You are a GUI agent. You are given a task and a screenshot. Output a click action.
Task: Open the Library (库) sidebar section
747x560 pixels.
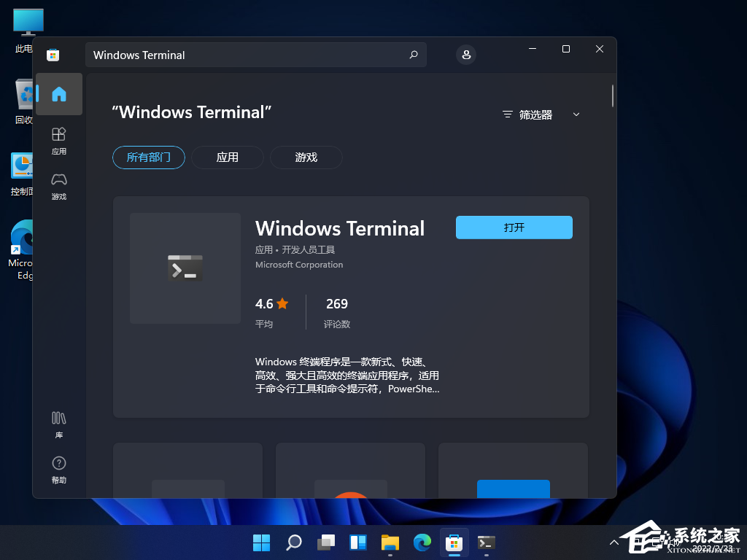coord(58,423)
